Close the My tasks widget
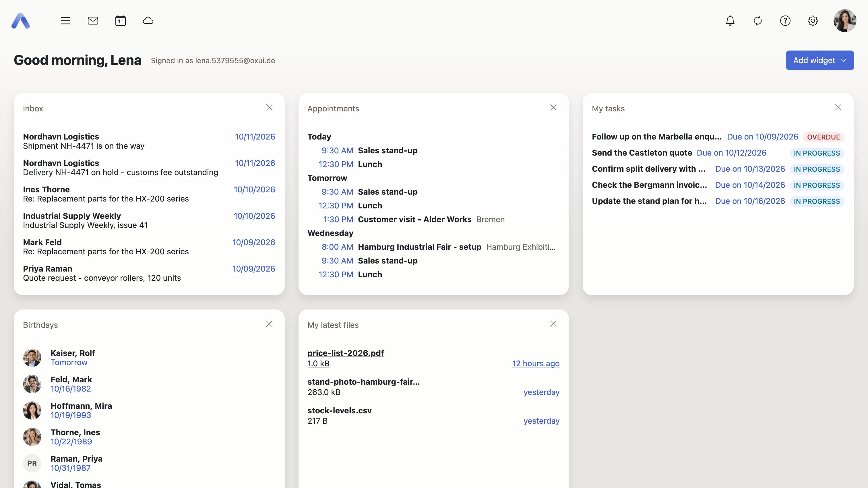The image size is (868, 488). pyautogui.click(x=838, y=108)
